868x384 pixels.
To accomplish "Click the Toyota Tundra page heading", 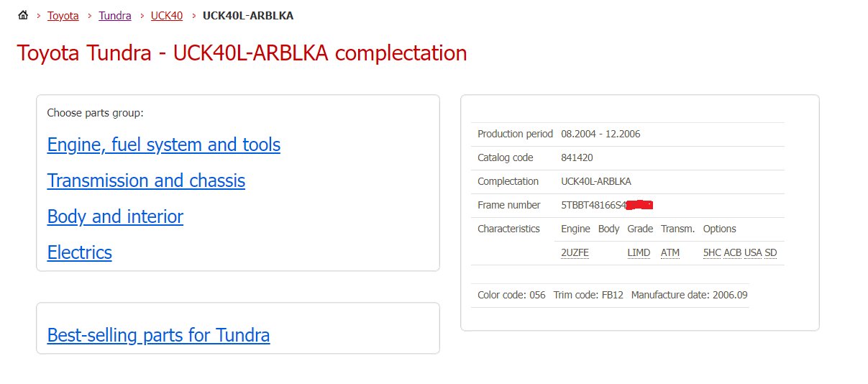I will pos(242,53).
